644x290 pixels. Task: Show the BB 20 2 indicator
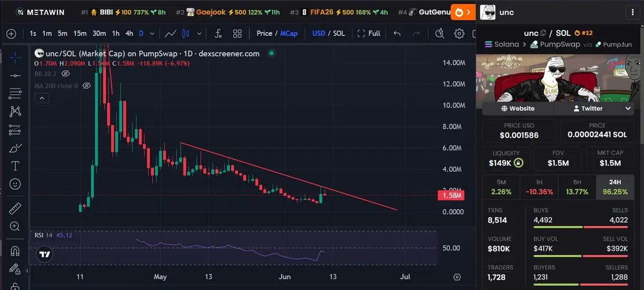click(x=66, y=73)
